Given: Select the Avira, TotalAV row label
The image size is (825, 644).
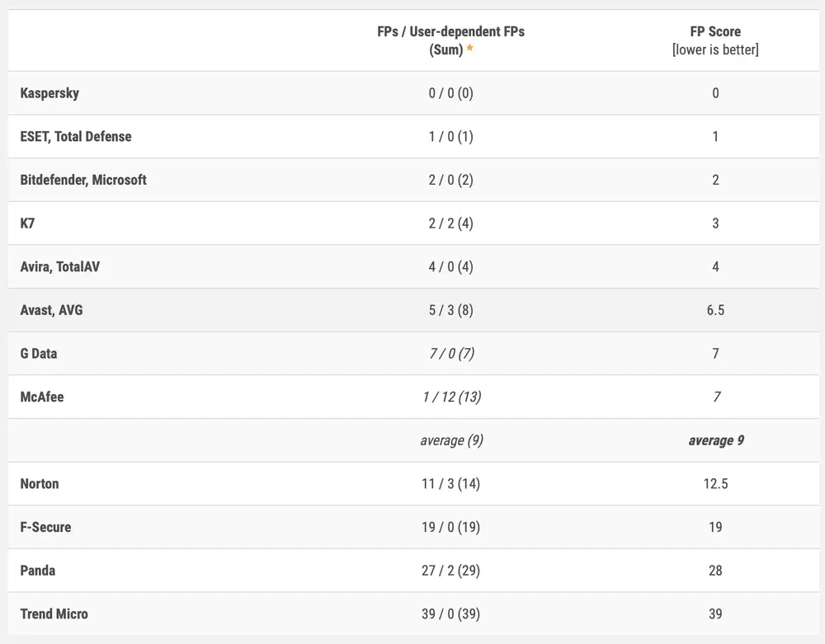Looking at the screenshot, I should [60, 266].
